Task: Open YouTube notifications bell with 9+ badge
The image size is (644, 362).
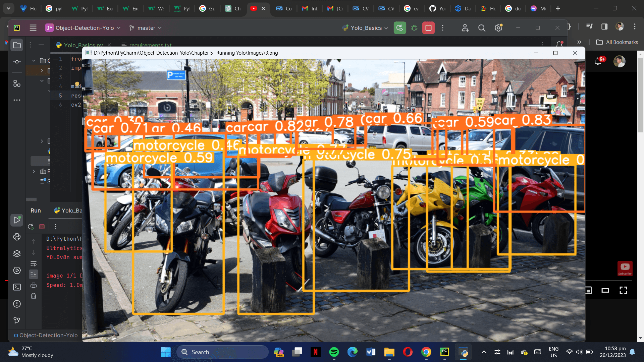Action: coord(599,61)
